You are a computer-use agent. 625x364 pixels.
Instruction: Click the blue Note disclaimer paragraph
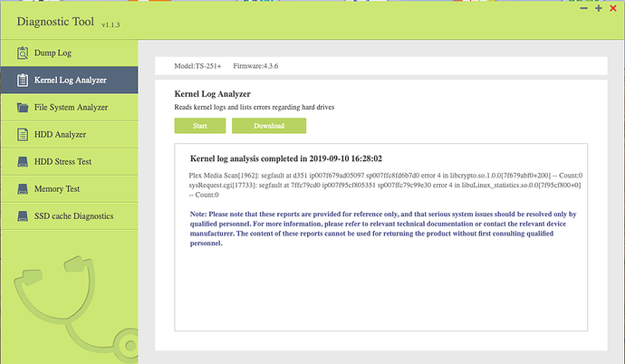(x=383, y=228)
